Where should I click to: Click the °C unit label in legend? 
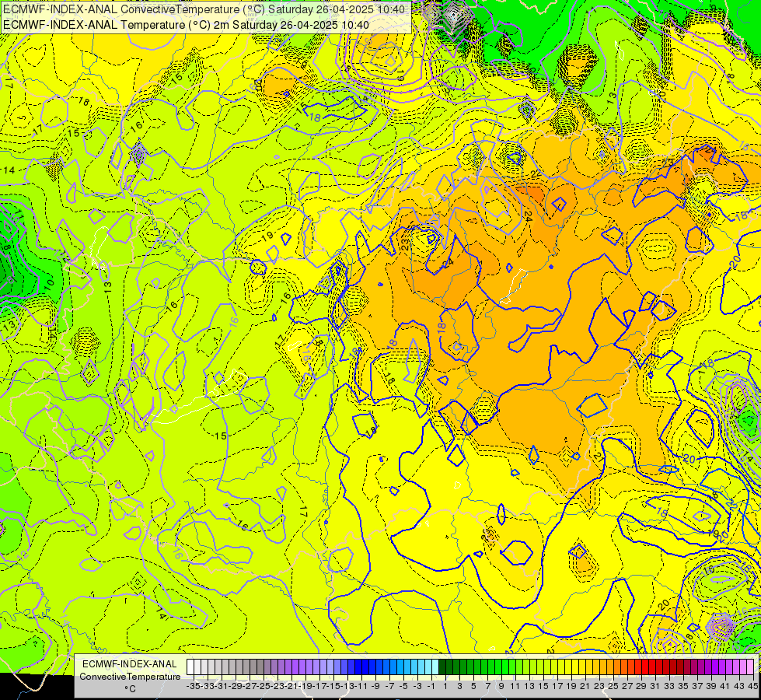tap(130, 689)
